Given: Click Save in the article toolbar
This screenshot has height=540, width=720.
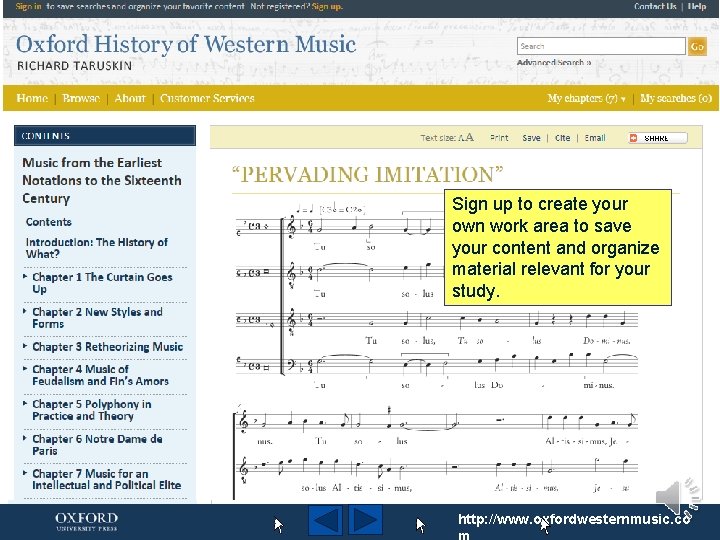Looking at the screenshot, I should (531, 138).
